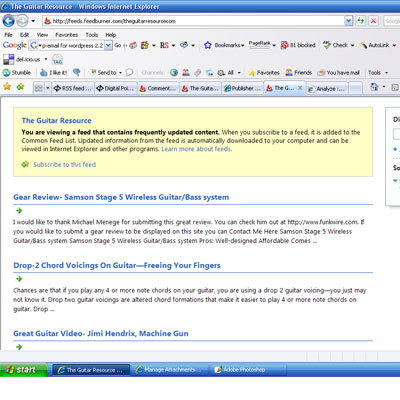Click the StumbleUpon Favorites star button
The image size is (400, 400).
click(264, 72)
